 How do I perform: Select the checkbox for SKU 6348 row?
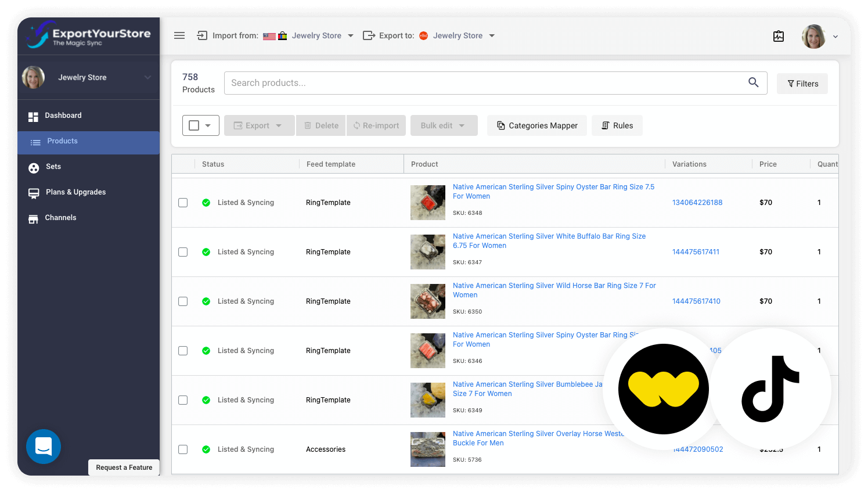[x=183, y=203]
